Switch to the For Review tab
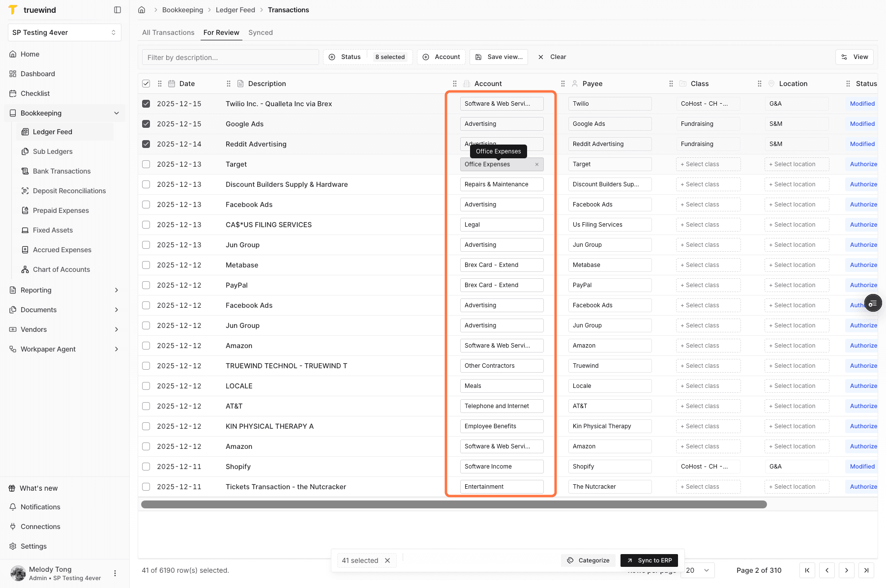The width and height of the screenshot is (886, 588). [x=221, y=32]
